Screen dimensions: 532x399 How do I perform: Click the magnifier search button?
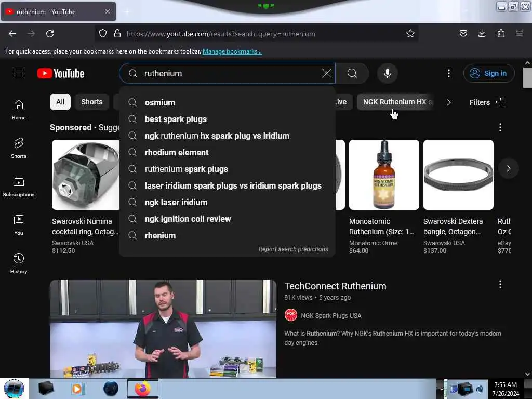click(x=352, y=73)
